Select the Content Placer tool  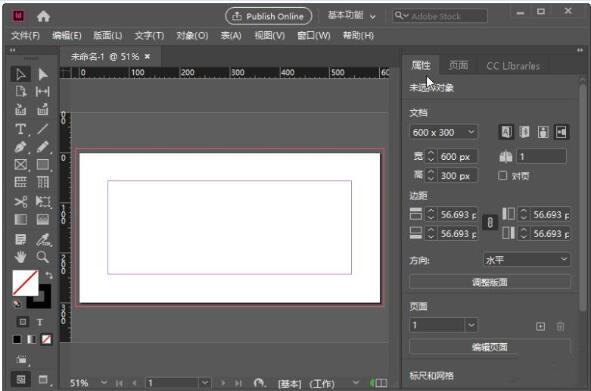(x=43, y=110)
